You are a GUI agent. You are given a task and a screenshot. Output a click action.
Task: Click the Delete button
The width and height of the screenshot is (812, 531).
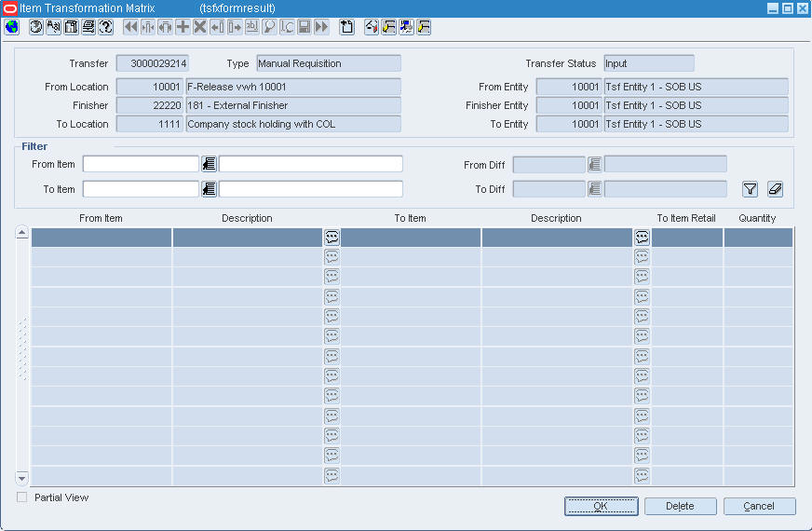coord(681,506)
